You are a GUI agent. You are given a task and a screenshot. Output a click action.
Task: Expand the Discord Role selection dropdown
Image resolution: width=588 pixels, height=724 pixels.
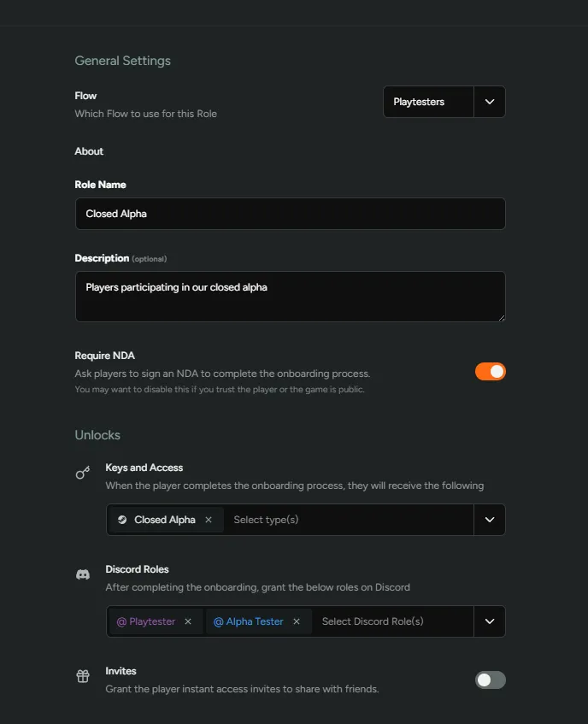490,621
